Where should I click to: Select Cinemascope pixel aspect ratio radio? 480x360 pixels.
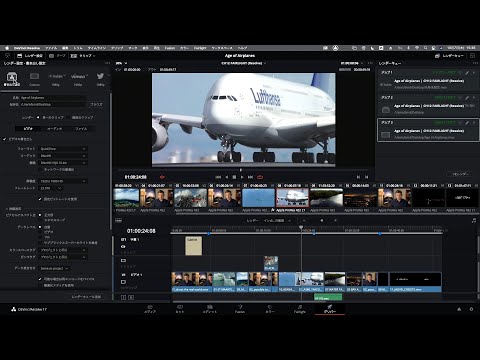pyautogui.click(x=40, y=220)
